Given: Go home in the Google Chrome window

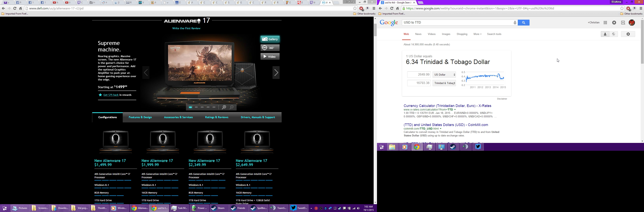Looking at the screenshot, I should pos(398,8).
